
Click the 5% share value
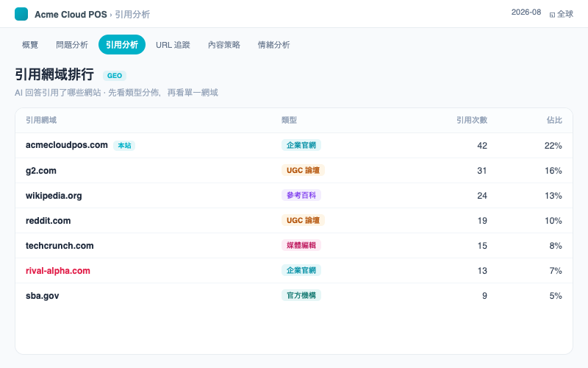click(x=556, y=296)
